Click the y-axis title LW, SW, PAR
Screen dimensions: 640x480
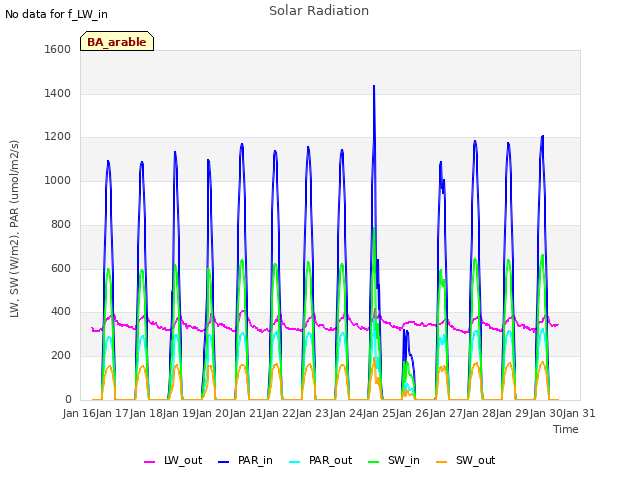pyautogui.click(x=14, y=229)
